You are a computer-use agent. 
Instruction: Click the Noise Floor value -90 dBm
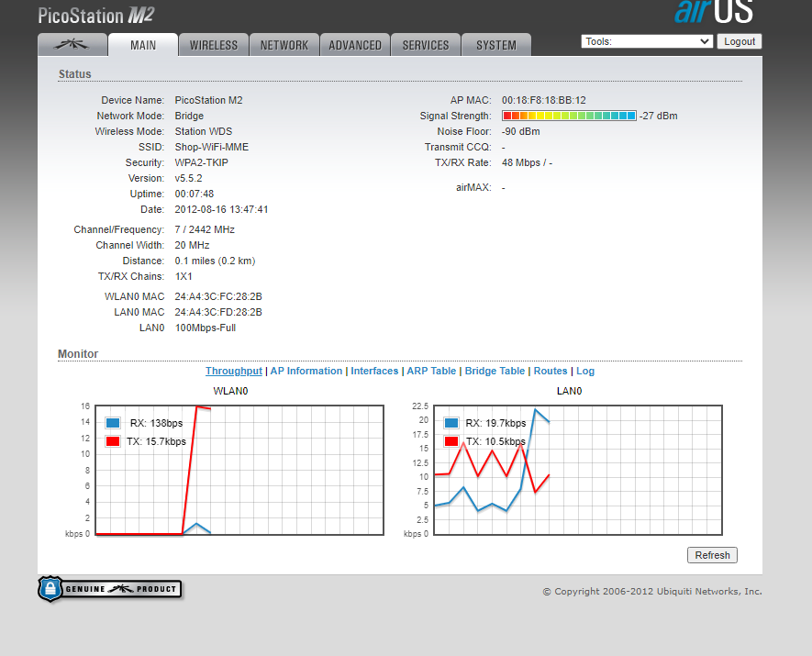520,131
